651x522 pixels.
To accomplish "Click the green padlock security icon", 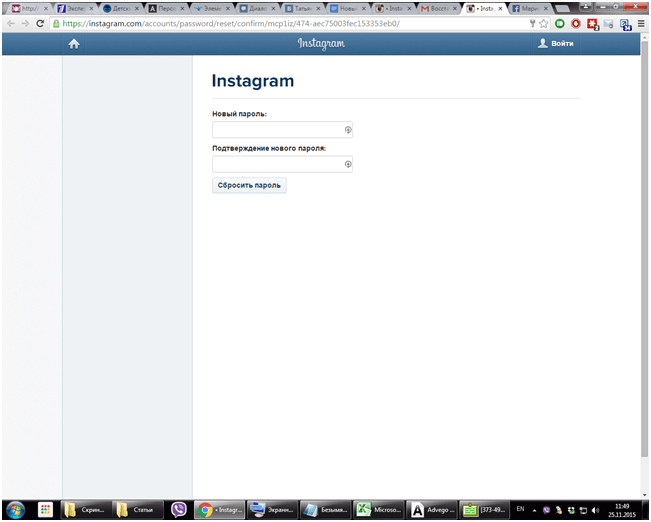I will tap(56, 24).
